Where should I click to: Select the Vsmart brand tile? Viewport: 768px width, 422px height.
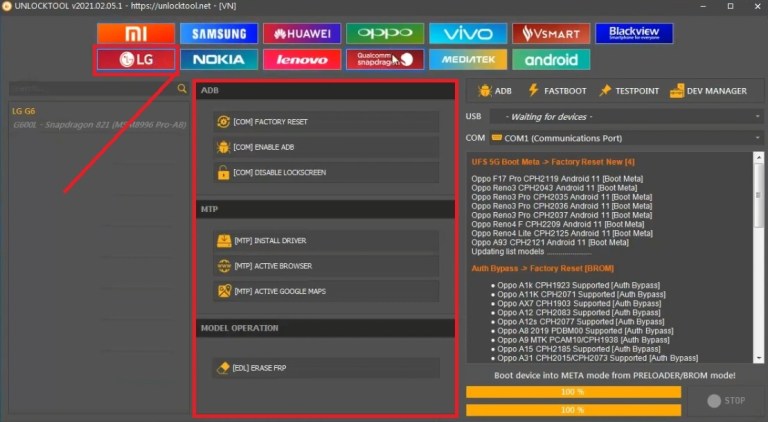click(x=551, y=33)
